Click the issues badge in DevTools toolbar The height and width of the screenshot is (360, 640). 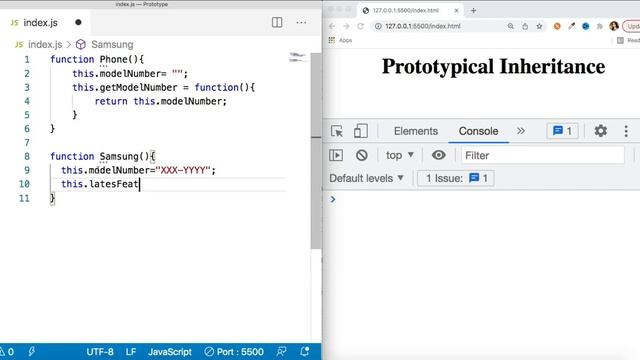click(x=562, y=131)
